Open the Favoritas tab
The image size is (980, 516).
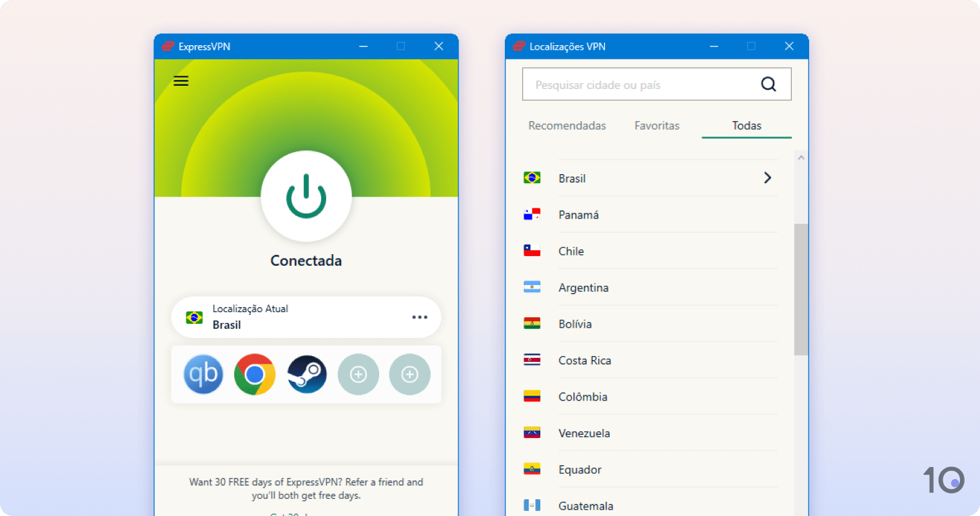(657, 125)
